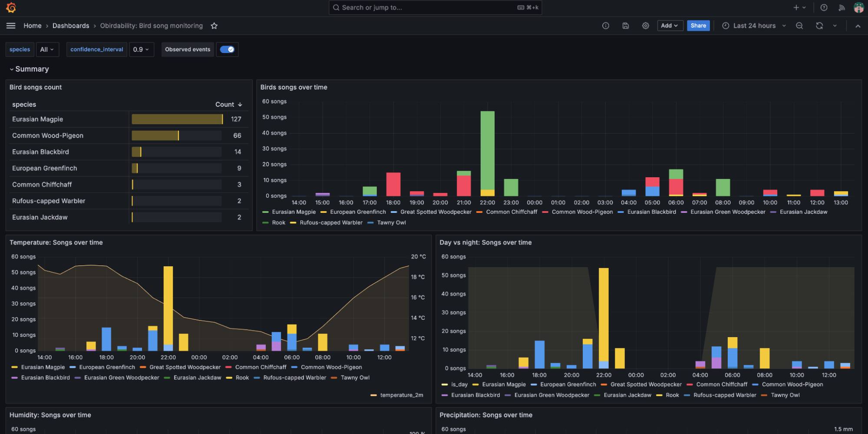This screenshot has width=868, height=434.
Task: Open the species All dropdown
Action: tap(47, 49)
